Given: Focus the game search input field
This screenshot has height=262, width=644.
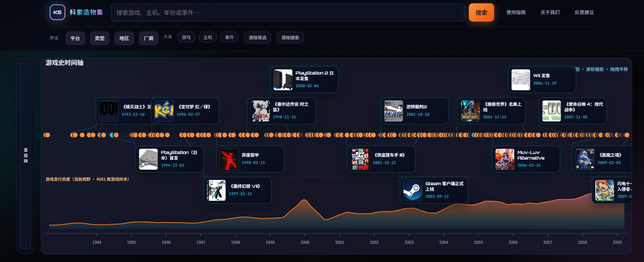Looking at the screenshot, I should [x=287, y=13].
